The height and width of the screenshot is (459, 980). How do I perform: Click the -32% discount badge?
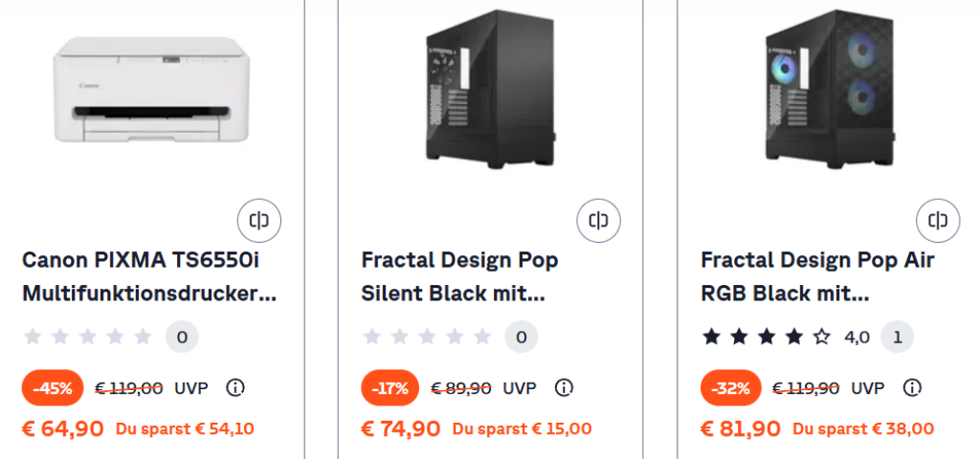tap(730, 387)
